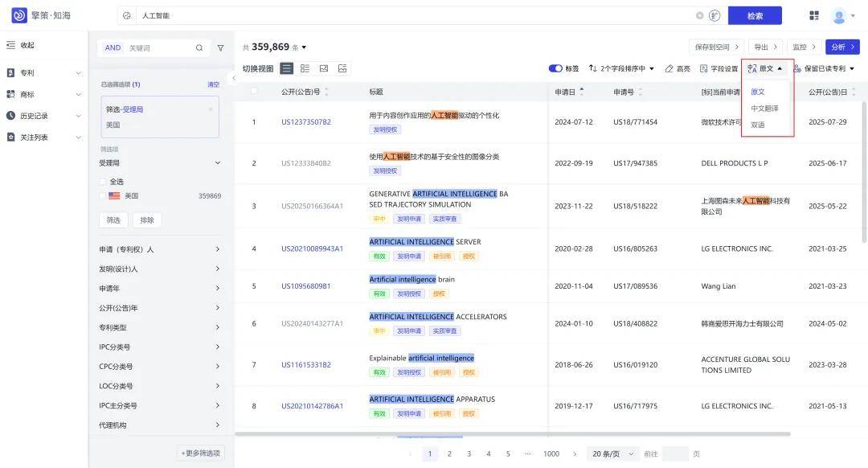The image size is (868, 468).
Task: Choose 原文 in the open language menu
Action: coord(759,90)
